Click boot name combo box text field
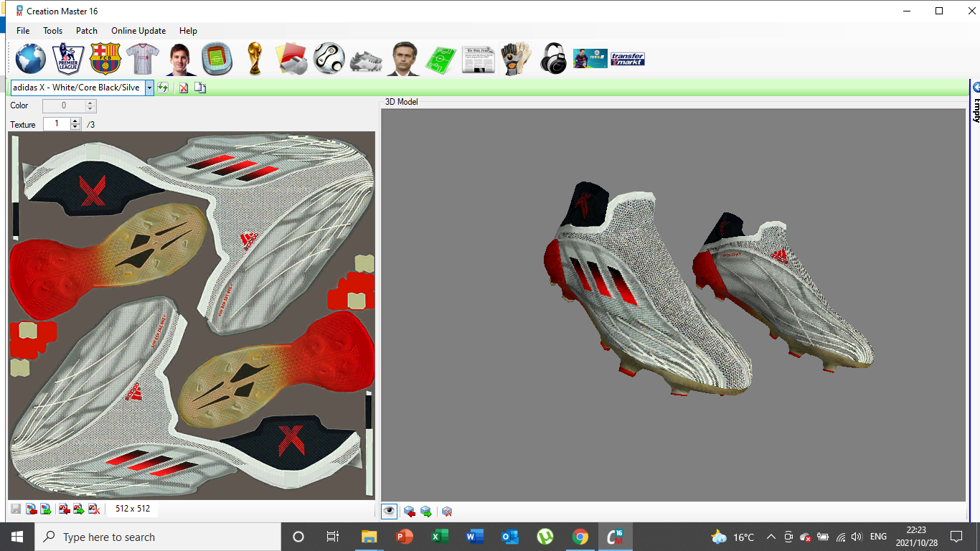980x551 pixels. [x=77, y=88]
